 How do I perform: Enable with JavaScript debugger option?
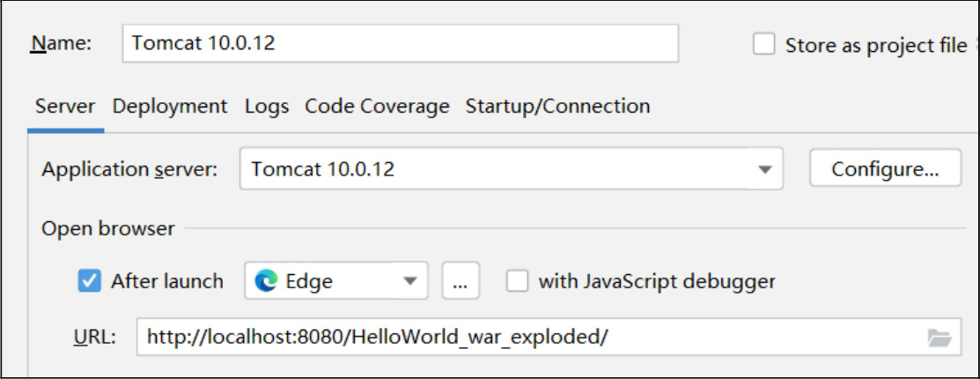519,281
